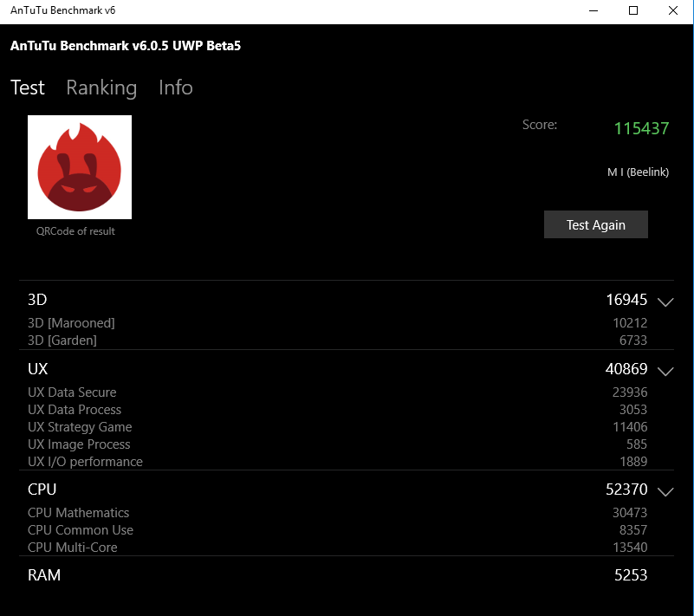
Task: Select the UX I/O performance row
Action: [337, 461]
